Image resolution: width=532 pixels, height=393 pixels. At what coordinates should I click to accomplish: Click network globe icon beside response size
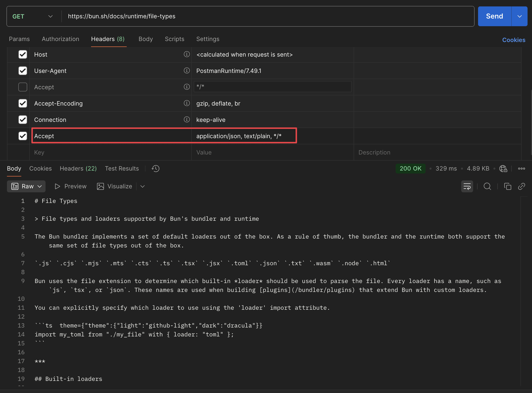[503, 169]
